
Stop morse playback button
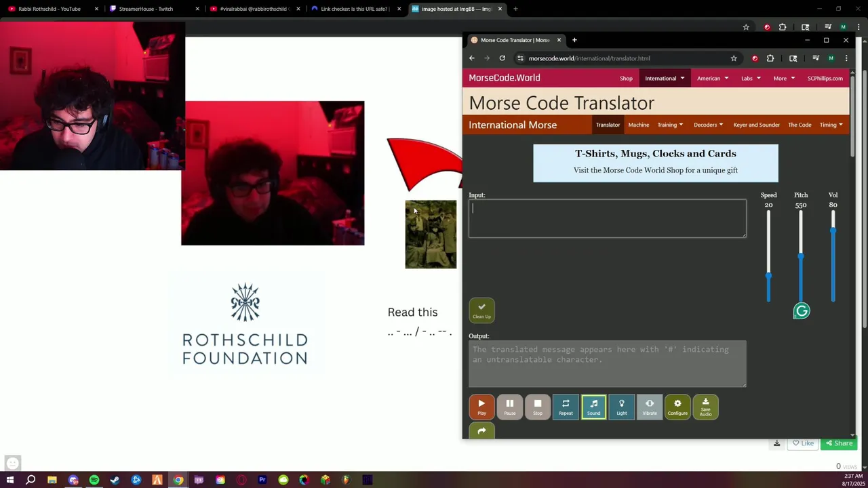(538, 407)
